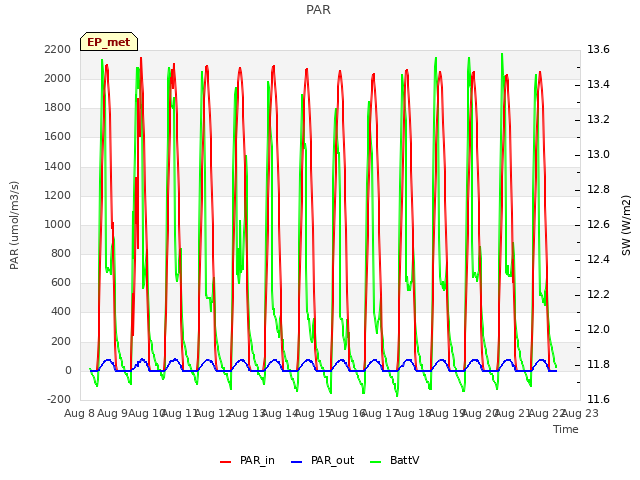This screenshot has width=640, height=480.
Task: Click the 11.8 right axis value
Action: click(598, 364)
